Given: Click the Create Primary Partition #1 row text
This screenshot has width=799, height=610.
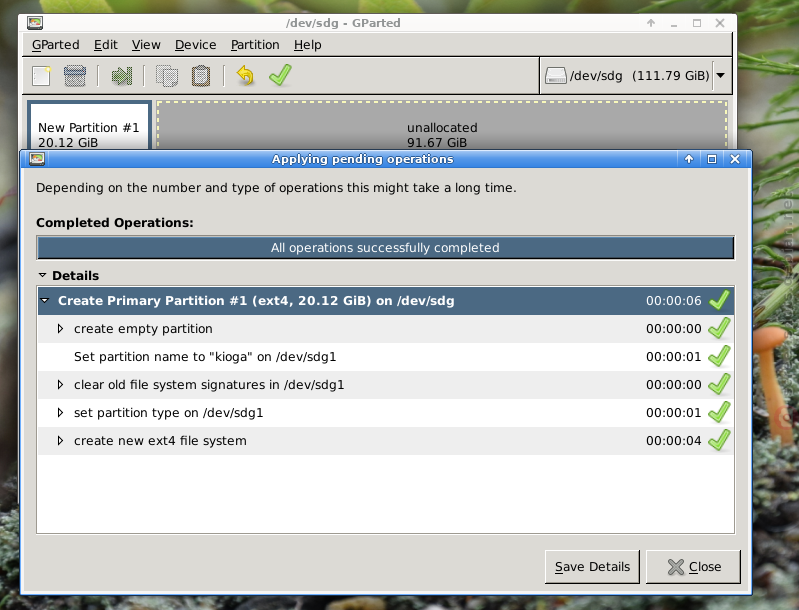Looking at the screenshot, I should click(256, 301).
